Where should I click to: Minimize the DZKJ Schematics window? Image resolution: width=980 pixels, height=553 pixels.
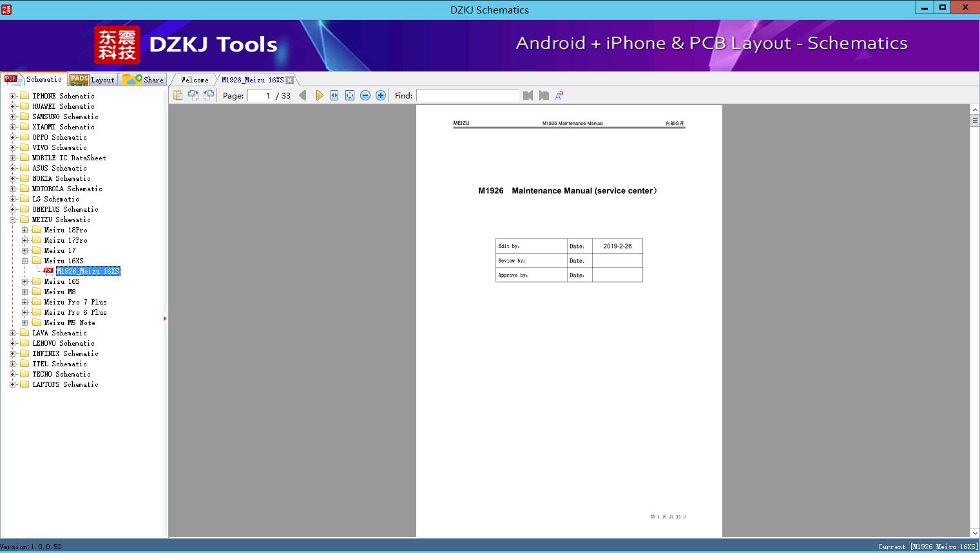925,8
